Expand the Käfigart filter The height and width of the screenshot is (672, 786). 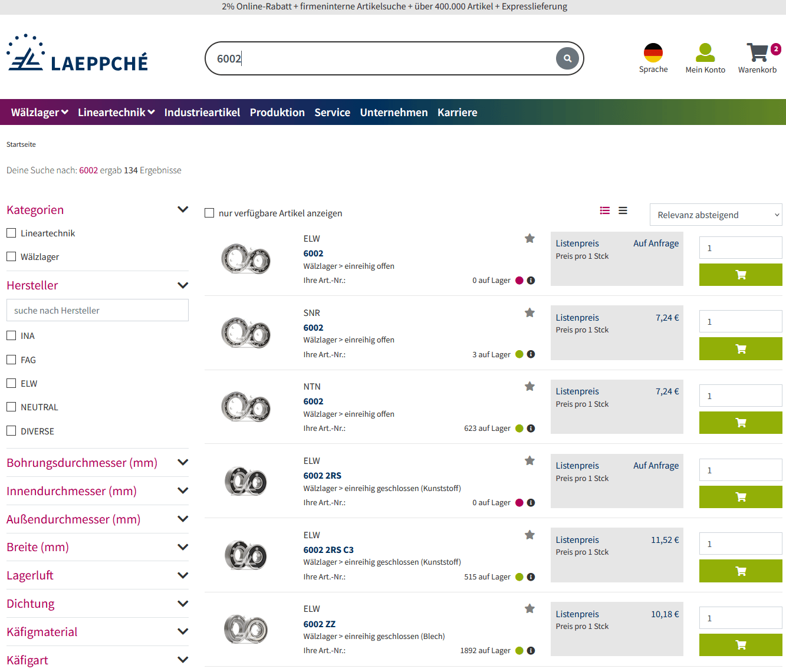pyautogui.click(x=183, y=660)
